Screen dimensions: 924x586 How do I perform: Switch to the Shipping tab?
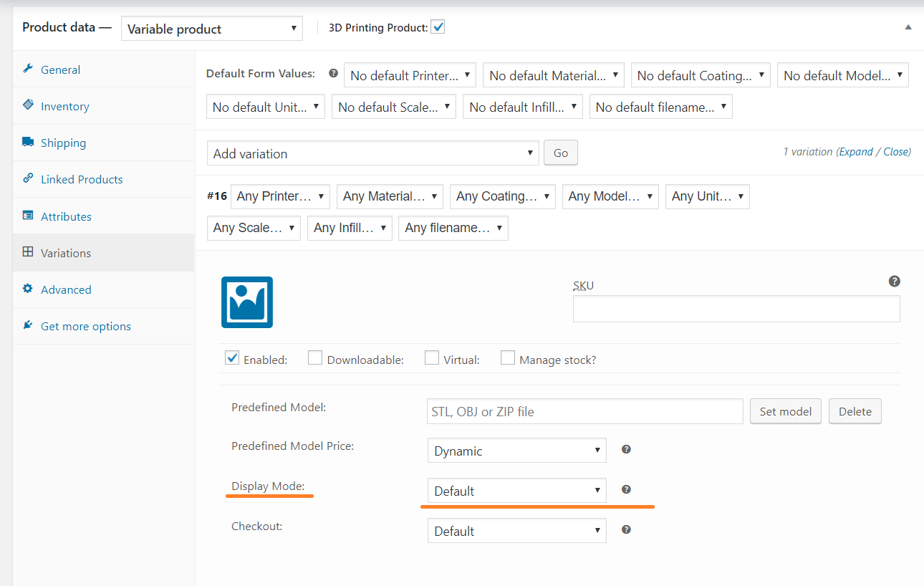coord(104,143)
